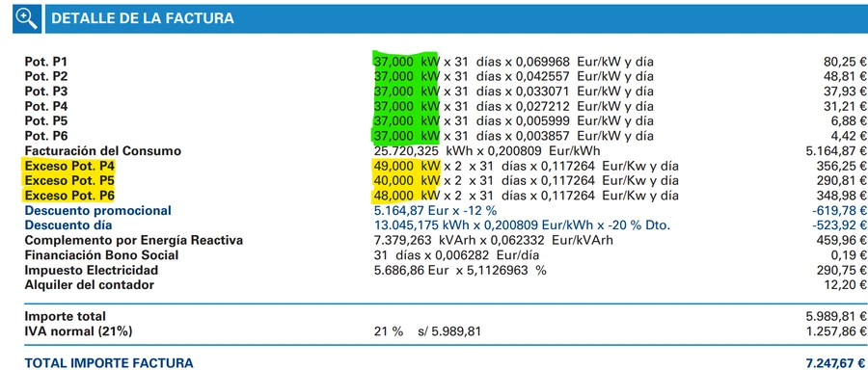Click the 5.686,86 Eur x 5,1126963 % text
The width and height of the screenshot is (868, 370).
(460, 271)
